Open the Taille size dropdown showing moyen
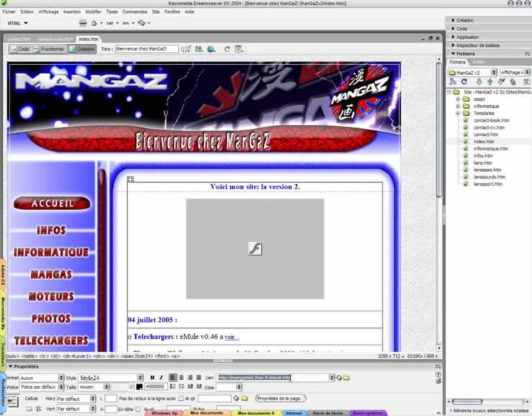Viewport: 532px width, 416px height. [x=93, y=386]
